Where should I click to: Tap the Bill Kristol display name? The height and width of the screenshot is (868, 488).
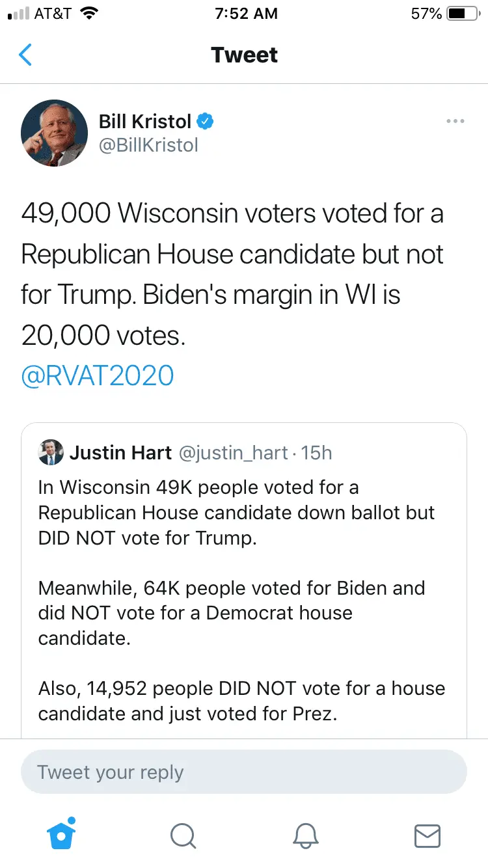(145, 121)
